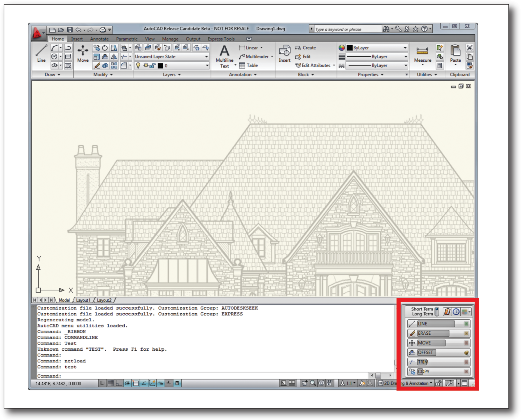The width and height of the screenshot is (521, 420).
Task: Click the Erase tool in the ribbon
Action: tap(96, 65)
